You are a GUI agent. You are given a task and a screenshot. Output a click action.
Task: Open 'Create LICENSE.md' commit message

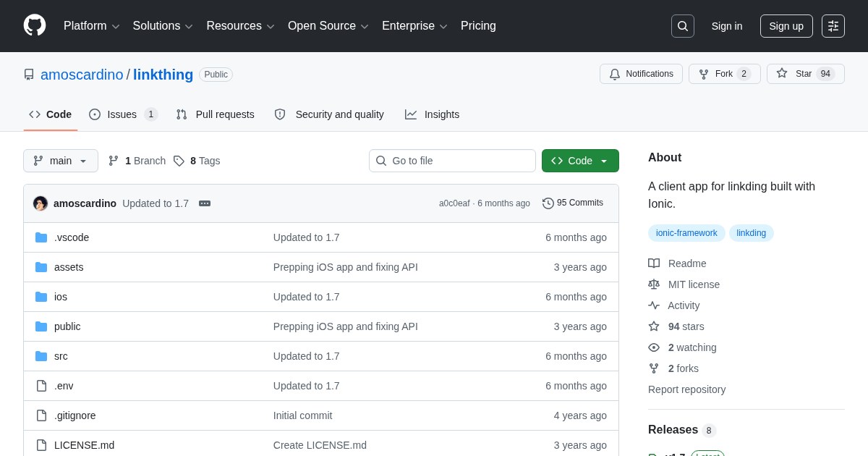click(320, 445)
